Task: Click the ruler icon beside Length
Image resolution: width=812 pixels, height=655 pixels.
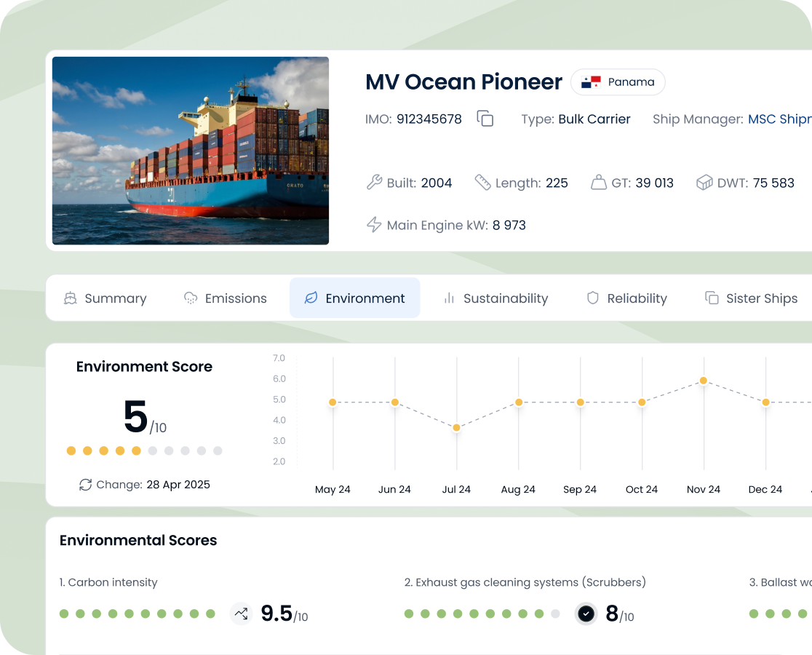Action: (x=482, y=183)
